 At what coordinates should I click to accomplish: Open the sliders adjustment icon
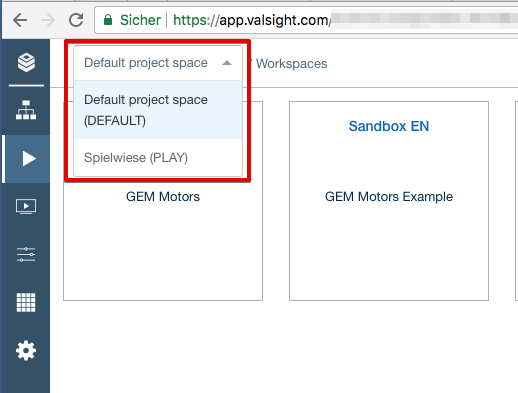click(x=26, y=254)
